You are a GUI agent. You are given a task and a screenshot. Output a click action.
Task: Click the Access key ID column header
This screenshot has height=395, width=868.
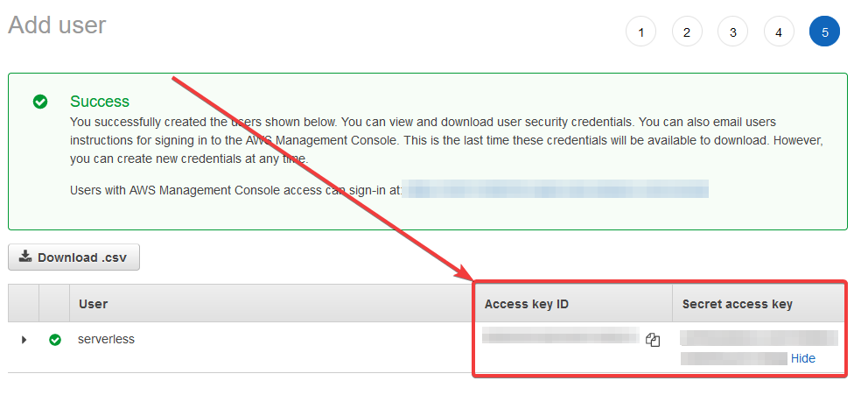click(x=527, y=304)
